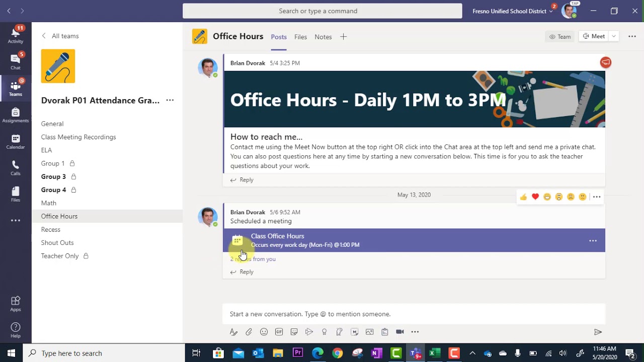The image size is (644, 362).
Task: React with the laugh emoji
Action: [x=547, y=197]
